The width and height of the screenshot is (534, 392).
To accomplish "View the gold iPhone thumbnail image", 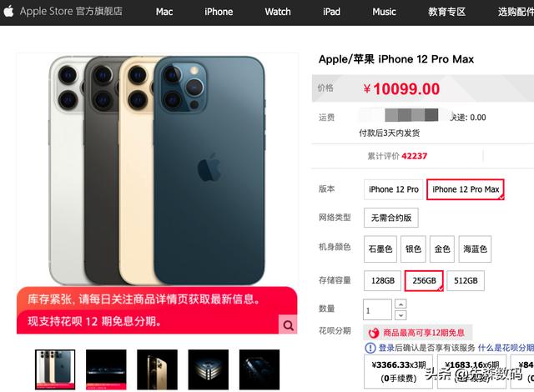I will [157, 369].
